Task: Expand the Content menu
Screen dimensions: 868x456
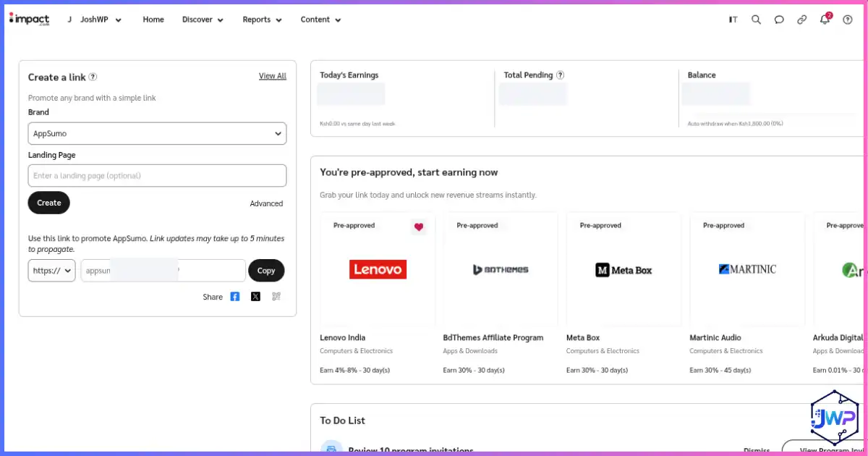Action: pos(321,20)
